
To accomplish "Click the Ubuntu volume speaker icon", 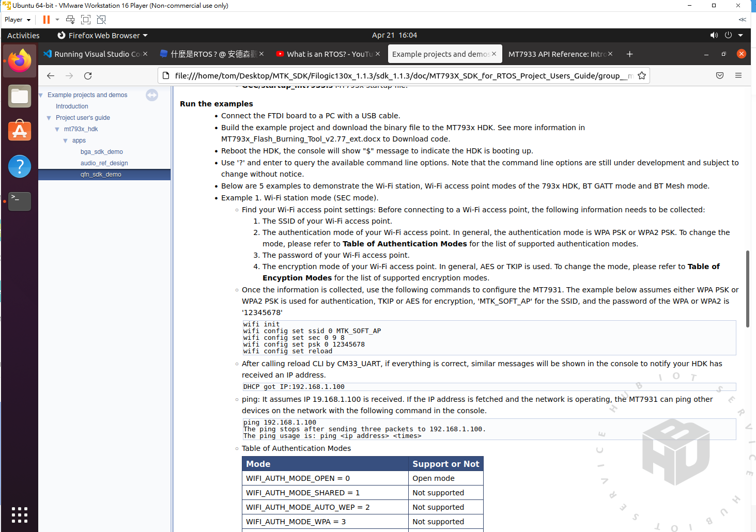I will 714,35.
